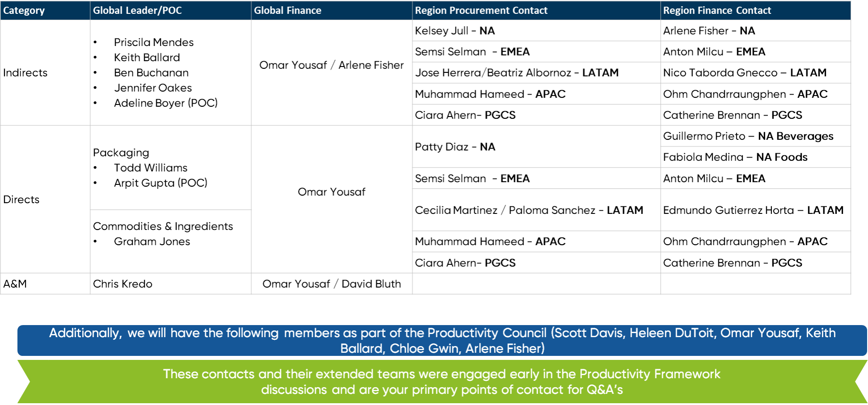Screen dimensions: 868x405
Task: Select Adeline Boyer (POC) entry
Action: tap(165, 103)
